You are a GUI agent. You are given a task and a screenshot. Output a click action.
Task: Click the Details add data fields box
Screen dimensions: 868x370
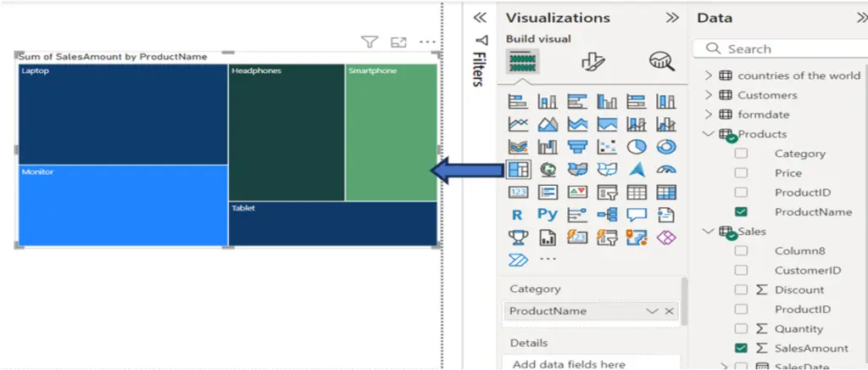coord(593,364)
